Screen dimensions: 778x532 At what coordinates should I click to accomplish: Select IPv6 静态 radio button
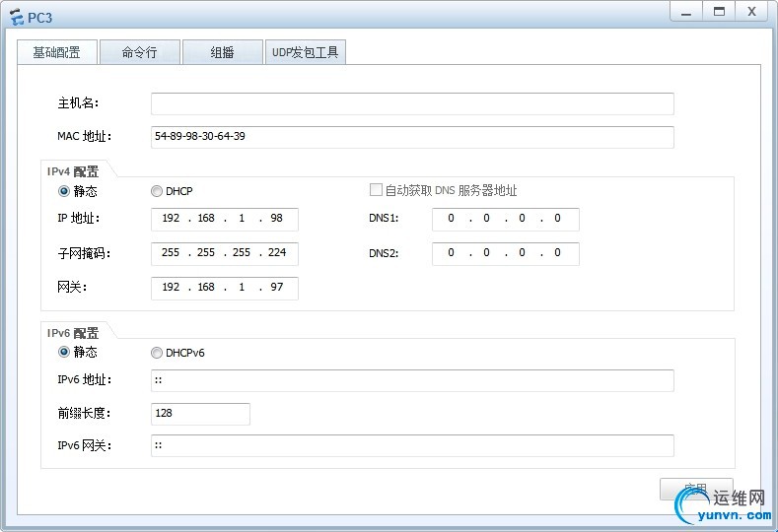64,352
